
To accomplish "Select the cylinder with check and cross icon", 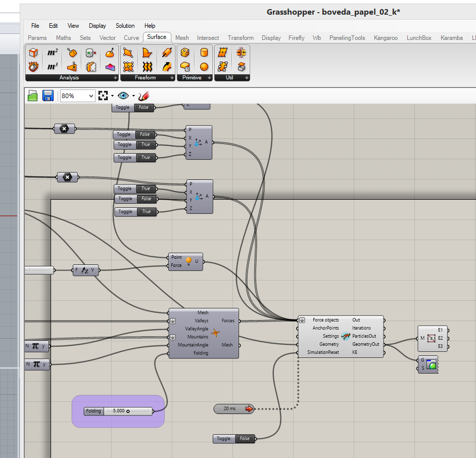I will pos(91,53).
